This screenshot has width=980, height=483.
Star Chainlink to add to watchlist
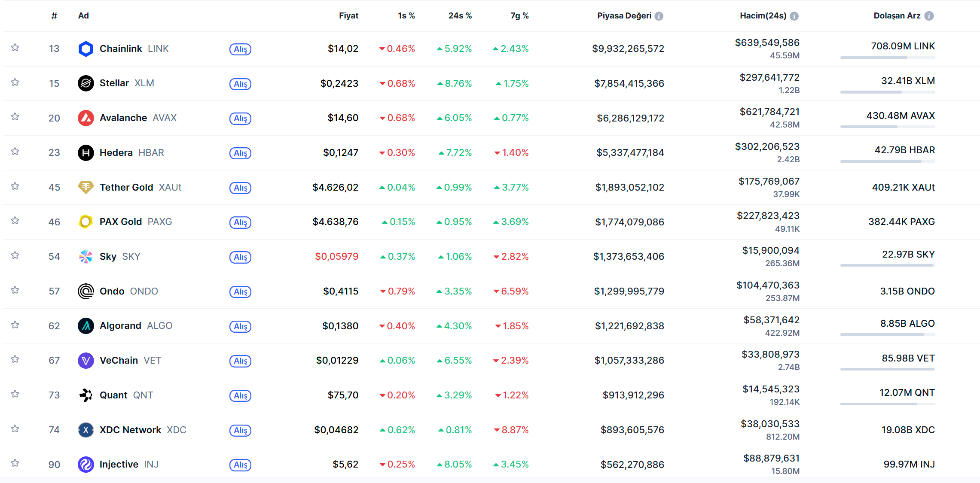click(15, 48)
